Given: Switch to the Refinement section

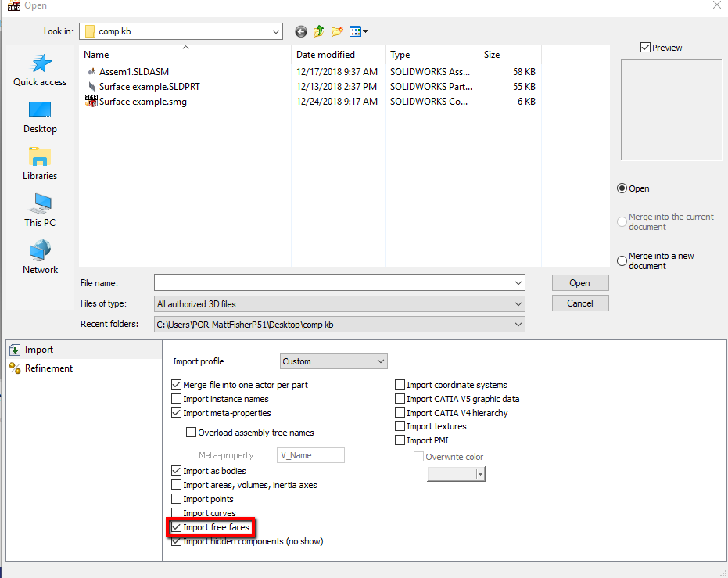Looking at the screenshot, I should pyautogui.click(x=84, y=368).
